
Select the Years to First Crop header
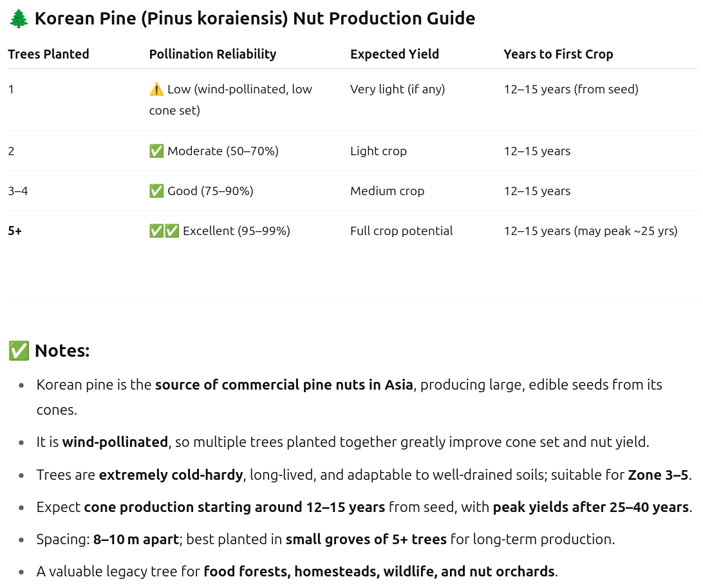tap(558, 54)
